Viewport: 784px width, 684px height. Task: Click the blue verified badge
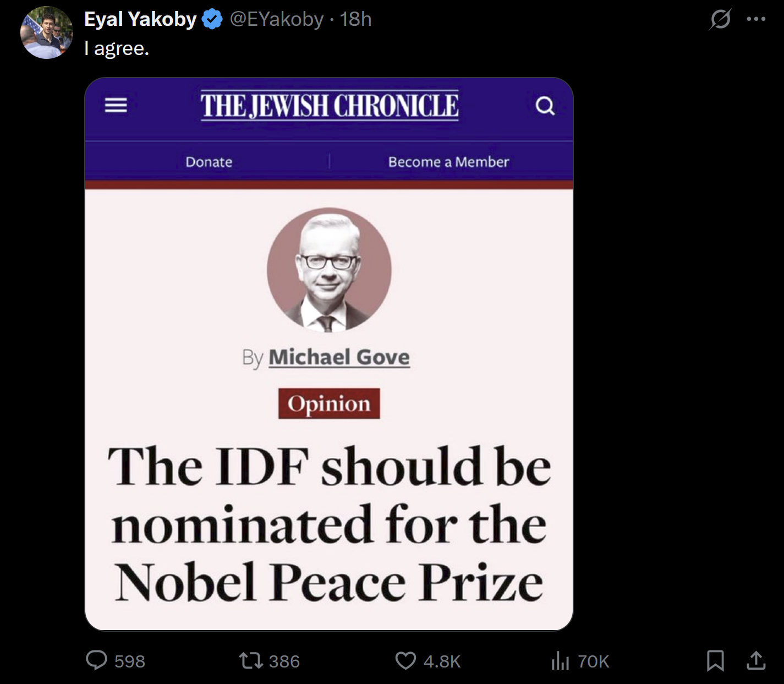click(x=212, y=20)
